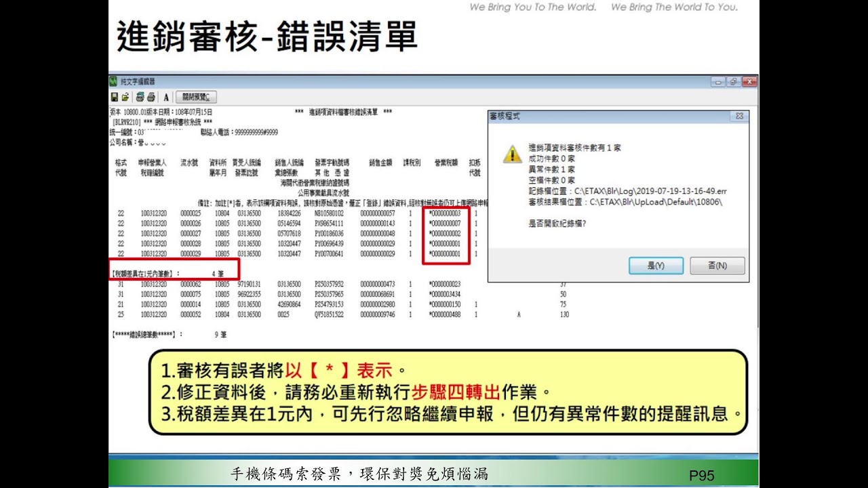The image size is (868, 488).
Task: Select invoice number P250357952
Action: (x=329, y=284)
